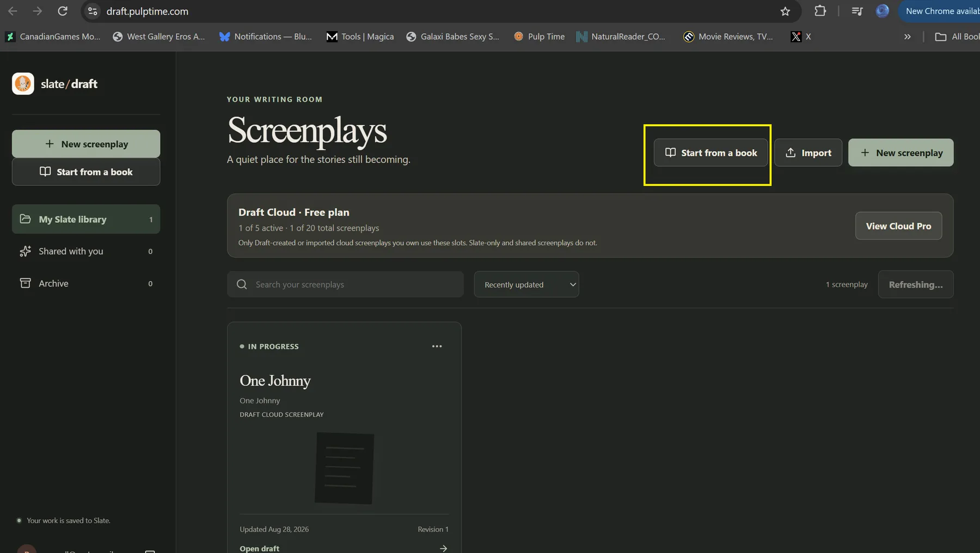
Task: Focus the Search your screenplays field
Action: pos(345,284)
